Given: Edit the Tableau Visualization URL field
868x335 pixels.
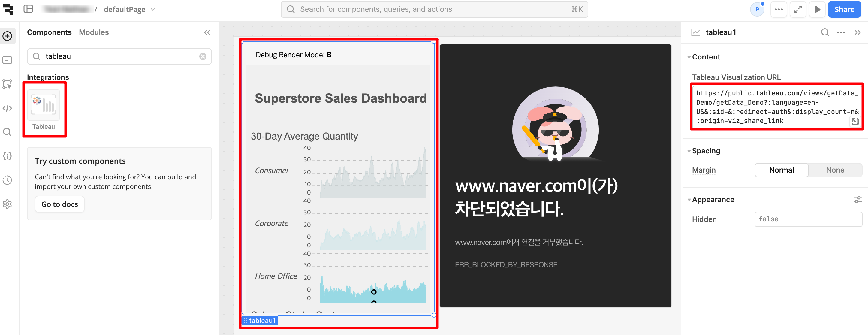Looking at the screenshot, I should click(x=777, y=107).
